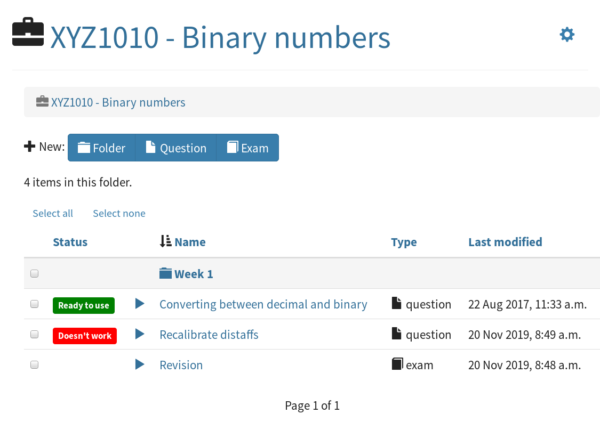The height and width of the screenshot is (430, 600).
Task: Click the question file icon for Recalibrate distaffs
Action: click(396, 334)
